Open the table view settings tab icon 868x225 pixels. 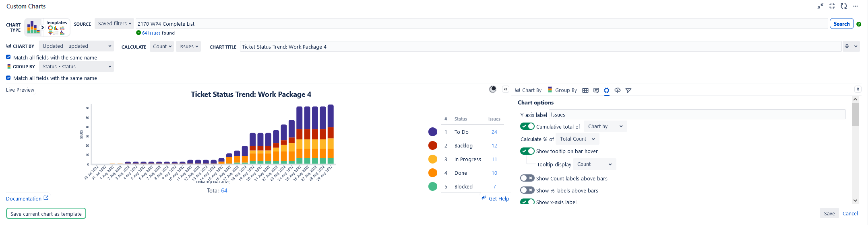click(585, 90)
